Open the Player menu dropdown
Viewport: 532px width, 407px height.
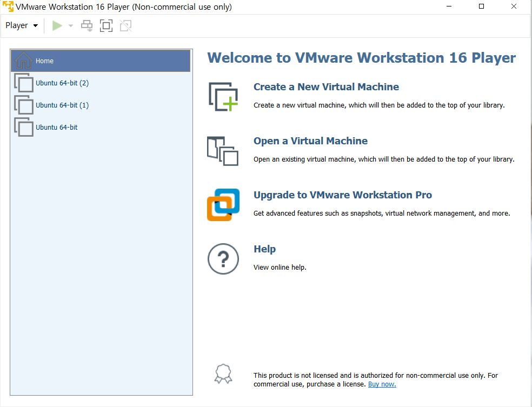(x=22, y=25)
